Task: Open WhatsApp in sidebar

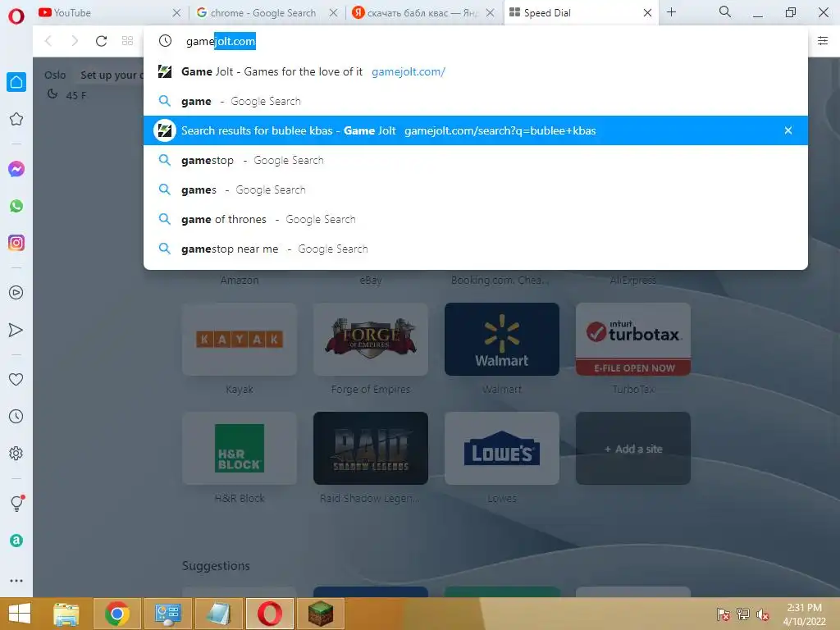Action: pos(16,206)
